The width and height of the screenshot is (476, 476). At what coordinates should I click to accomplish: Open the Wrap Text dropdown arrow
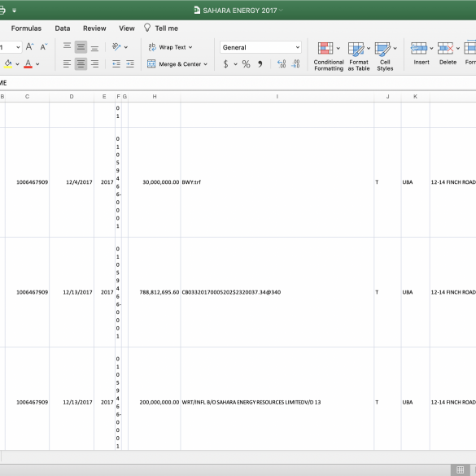pyautogui.click(x=190, y=47)
